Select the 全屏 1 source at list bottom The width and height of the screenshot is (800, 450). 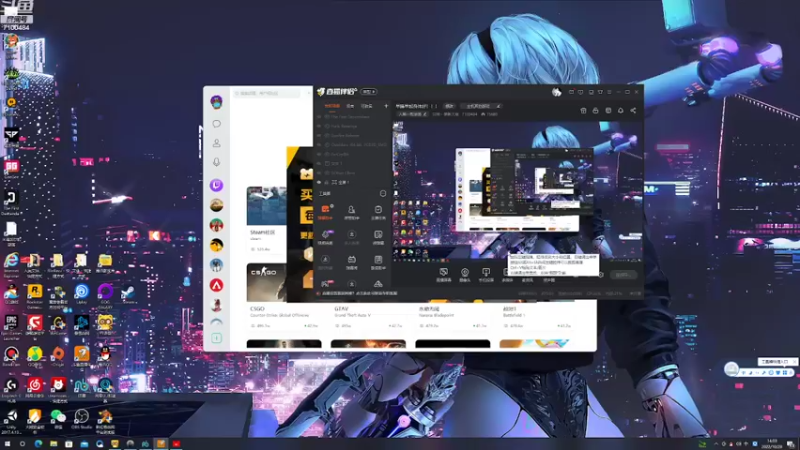(341, 182)
